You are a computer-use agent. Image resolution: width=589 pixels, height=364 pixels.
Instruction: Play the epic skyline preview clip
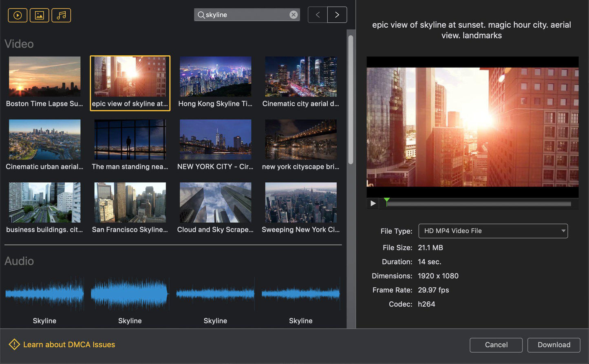(x=373, y=203)
